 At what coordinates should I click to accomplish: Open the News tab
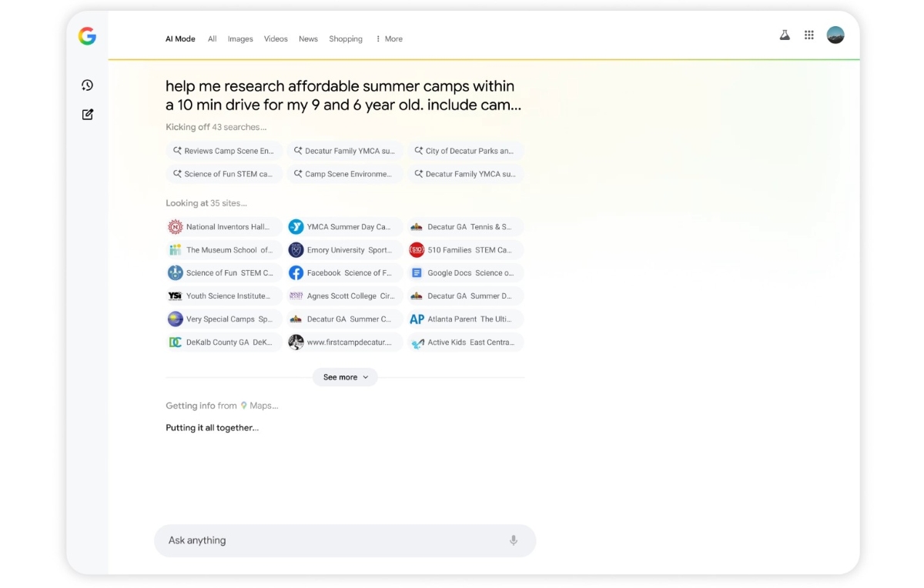[x=308, y=39]
